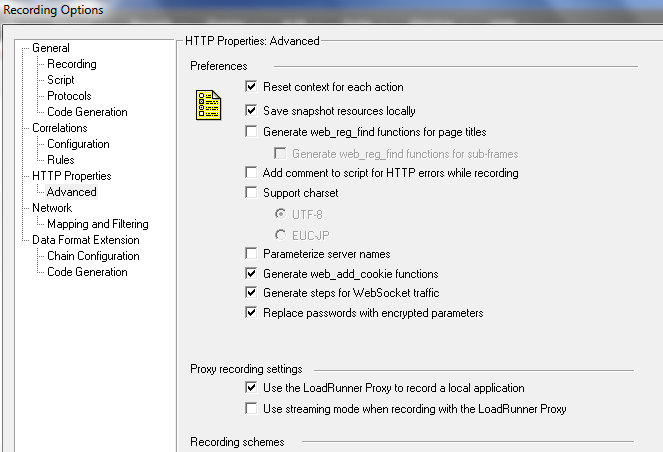Enable Add comment to script for HTTP errors
The width and height of the screenshot is (663, 452).
[x=251, y=173]
